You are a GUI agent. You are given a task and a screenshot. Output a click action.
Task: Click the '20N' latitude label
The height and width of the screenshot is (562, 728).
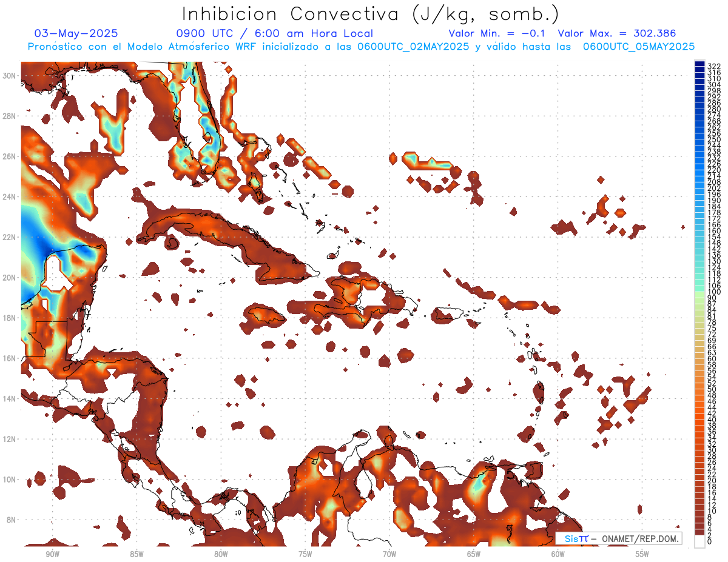click(x=10, y=278)
